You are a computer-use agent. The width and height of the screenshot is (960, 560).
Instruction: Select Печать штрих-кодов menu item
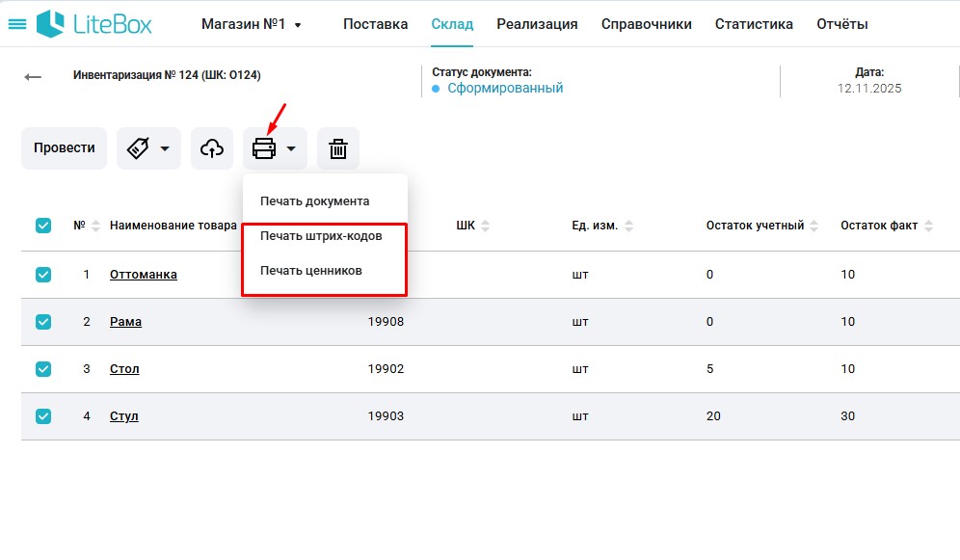[x=321, y=236]
